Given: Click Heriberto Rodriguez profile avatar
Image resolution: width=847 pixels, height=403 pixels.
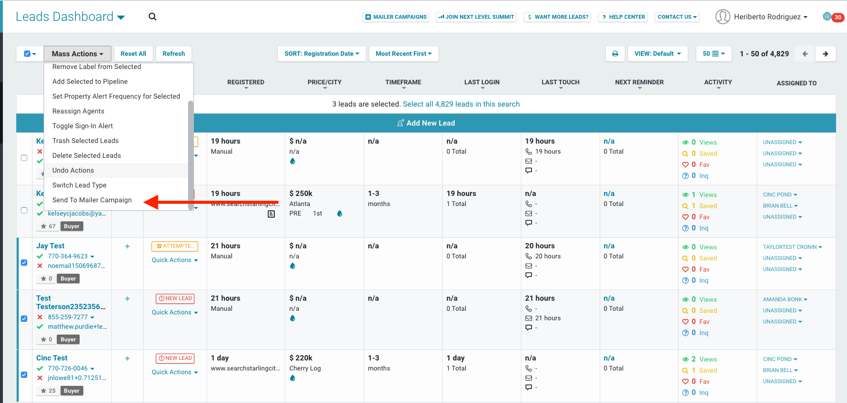Looking at the screenshot, I should coord(722,17).
